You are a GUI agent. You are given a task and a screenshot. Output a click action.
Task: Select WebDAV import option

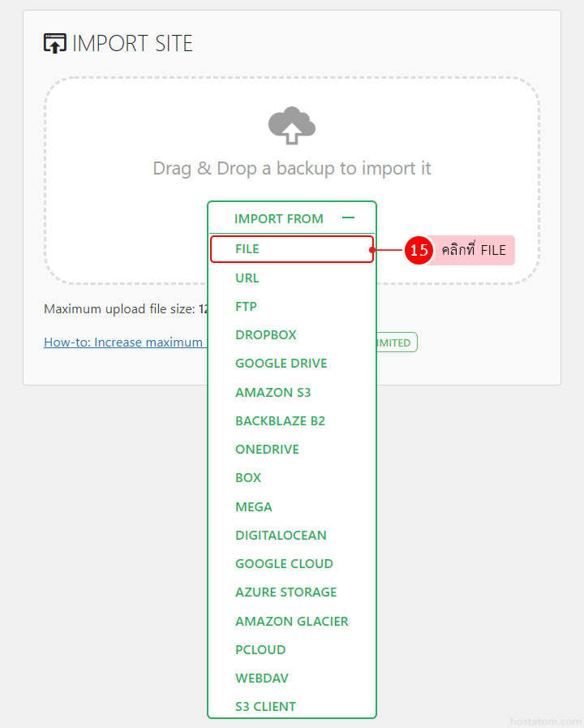click(262, 678)
